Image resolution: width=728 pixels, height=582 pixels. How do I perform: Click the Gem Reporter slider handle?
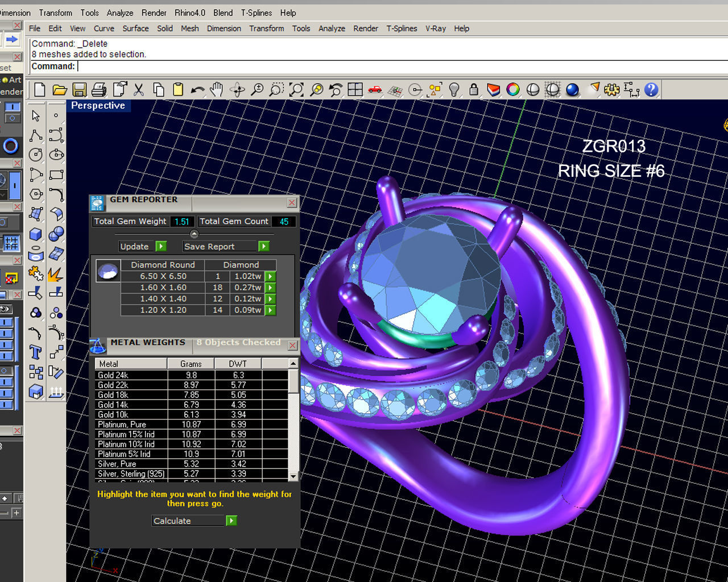(x=194, y=234)
